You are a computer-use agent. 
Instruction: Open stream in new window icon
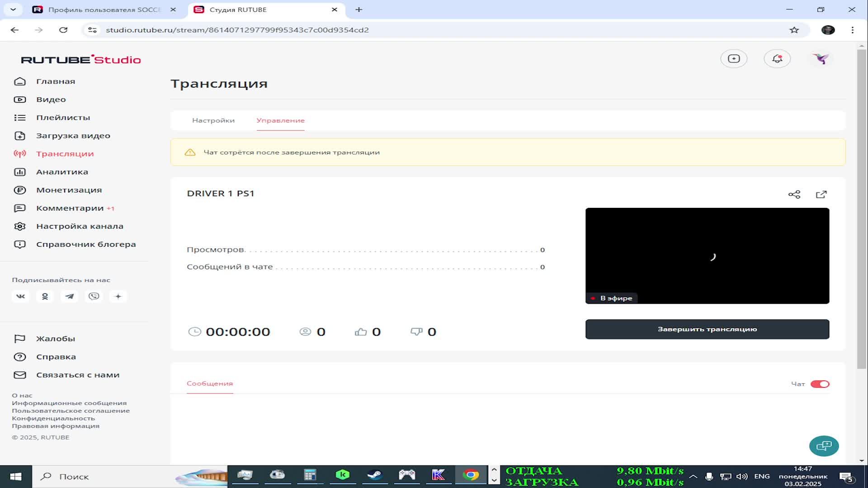821,194
